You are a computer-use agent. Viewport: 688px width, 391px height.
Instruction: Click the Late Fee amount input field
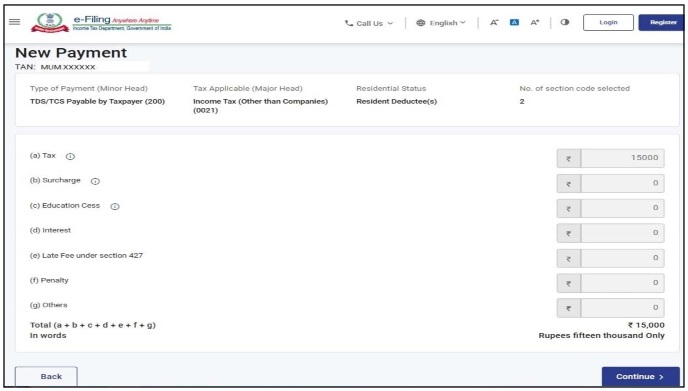(x=622, y=258)
